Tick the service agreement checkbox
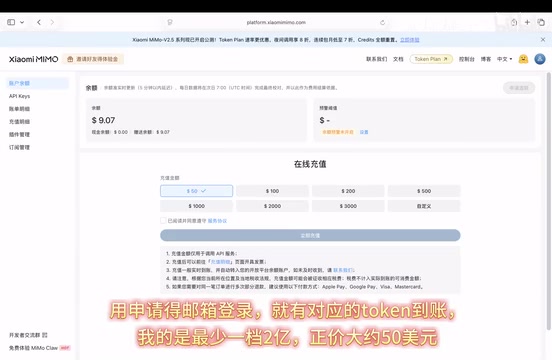The height and width of the screenshot is (360, 552). 163,221
